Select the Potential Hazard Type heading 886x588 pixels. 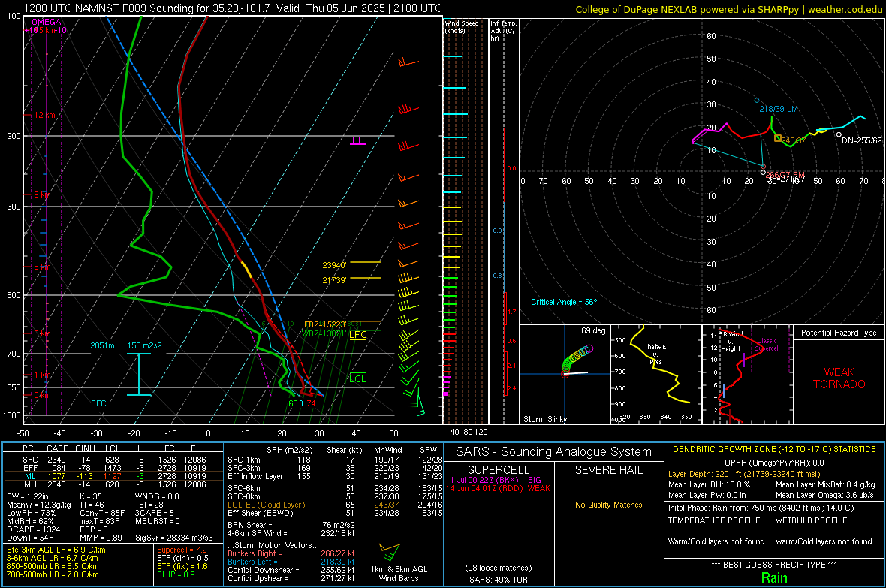(x=839, y=333)
